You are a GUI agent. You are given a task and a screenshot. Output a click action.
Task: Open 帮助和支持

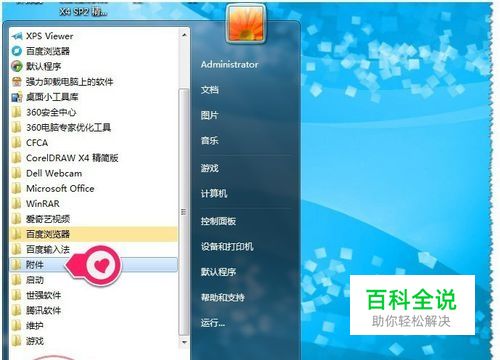click(223, 297)
